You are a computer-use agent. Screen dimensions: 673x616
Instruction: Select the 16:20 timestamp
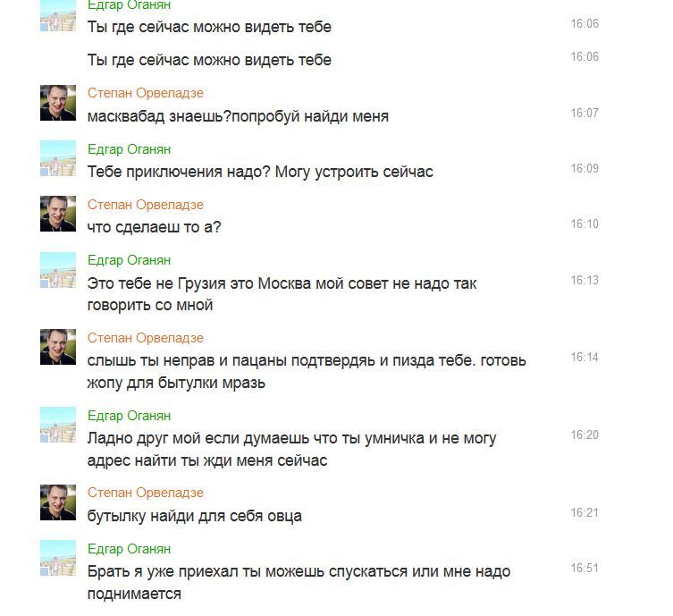(x=585, y=435)
